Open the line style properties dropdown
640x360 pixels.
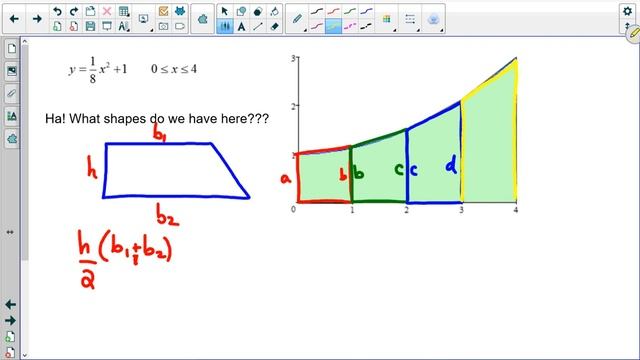click(x=410, y=19)
